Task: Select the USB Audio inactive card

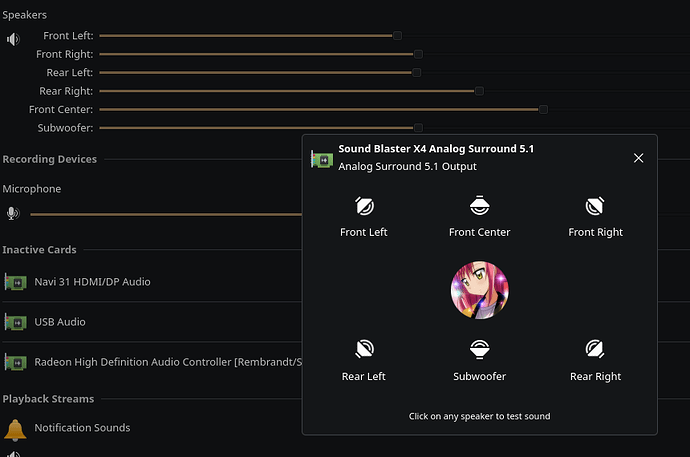Action: 60,322
